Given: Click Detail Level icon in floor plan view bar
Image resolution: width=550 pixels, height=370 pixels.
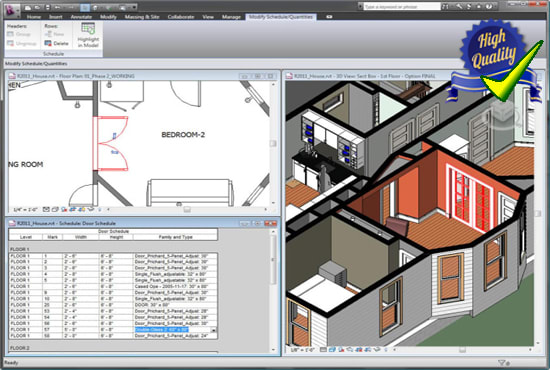Looking at the screenshot, I should pyautogui.click(x=46, y=210).
